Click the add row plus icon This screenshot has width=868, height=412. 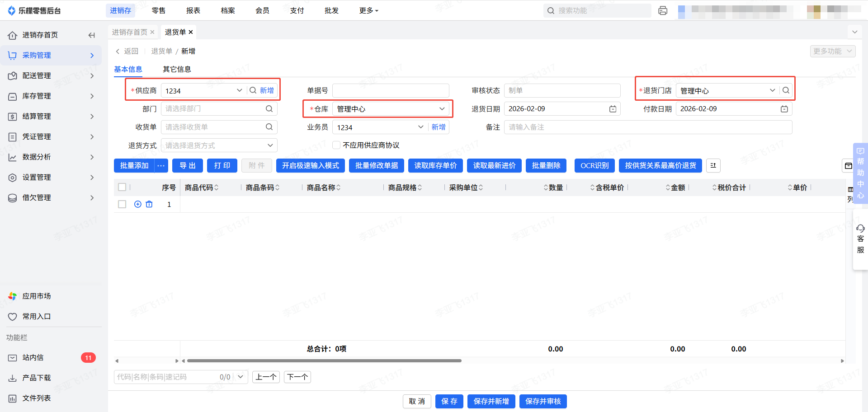(138, 204)
